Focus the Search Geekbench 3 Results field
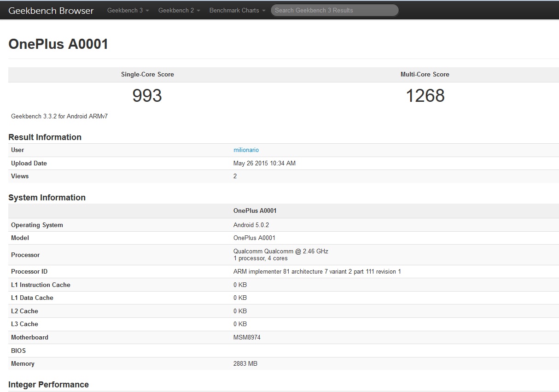 pyautogui.click(x=335, y=10)
